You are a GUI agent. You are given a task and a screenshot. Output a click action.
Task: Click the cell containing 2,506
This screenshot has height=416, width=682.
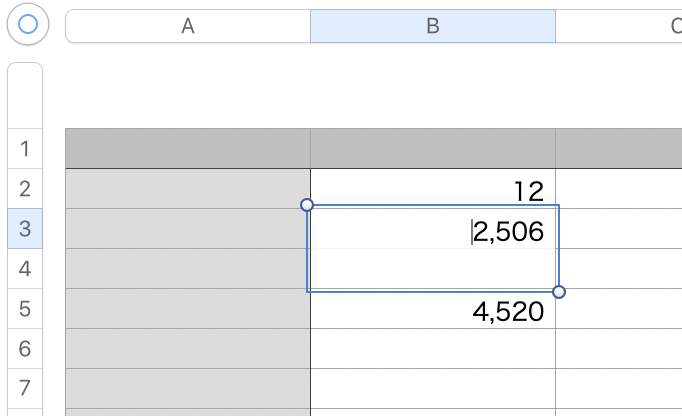coord(432,232)
